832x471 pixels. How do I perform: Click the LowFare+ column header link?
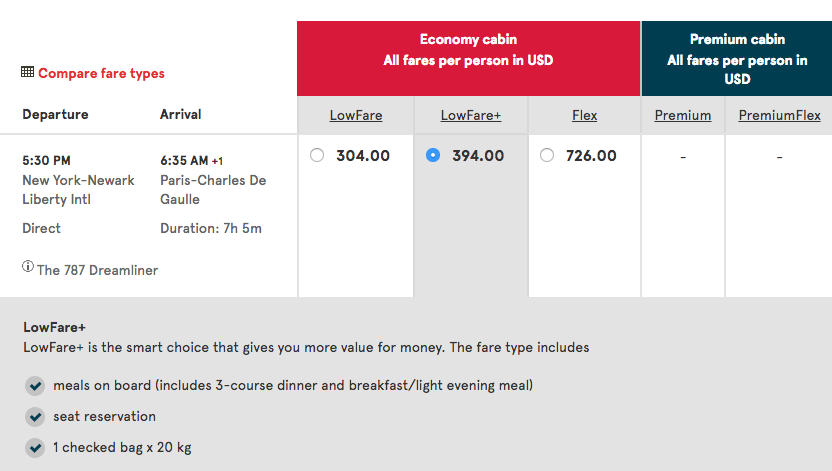pos(471,115)
